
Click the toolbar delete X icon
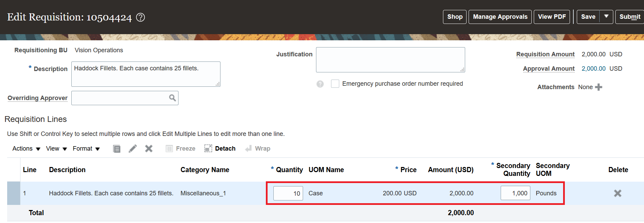(149, 149)
